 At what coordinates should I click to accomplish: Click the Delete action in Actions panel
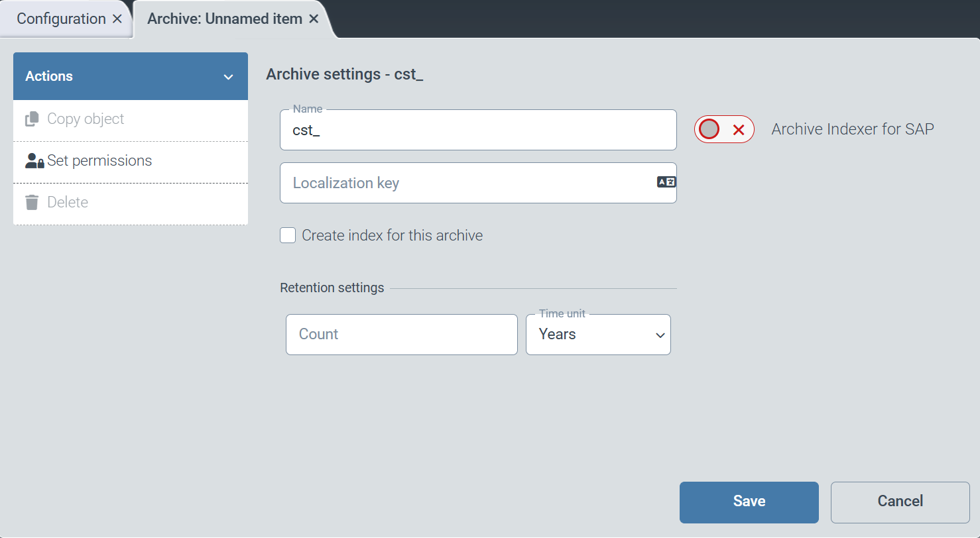[68, 202]
